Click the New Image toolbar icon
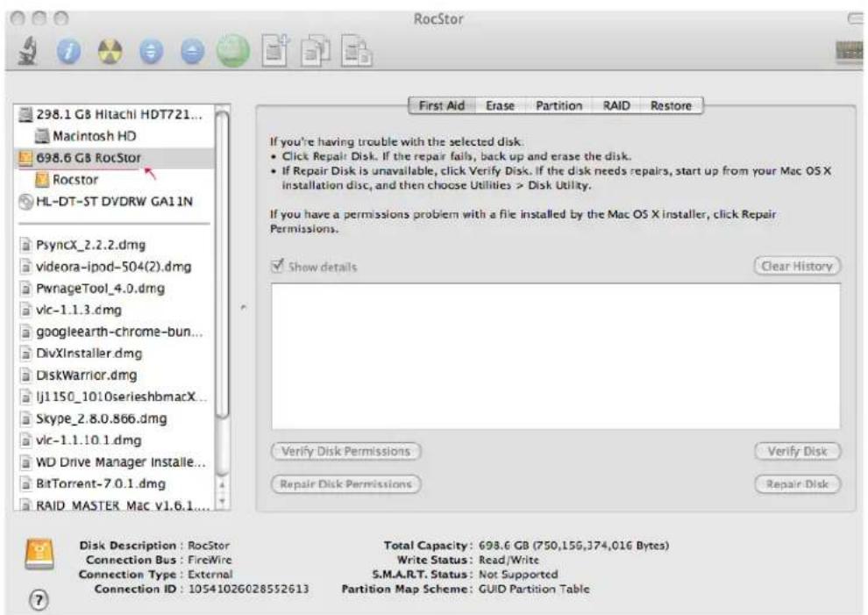Viewport: 868px width, 615px height. (x=275, y=51)
